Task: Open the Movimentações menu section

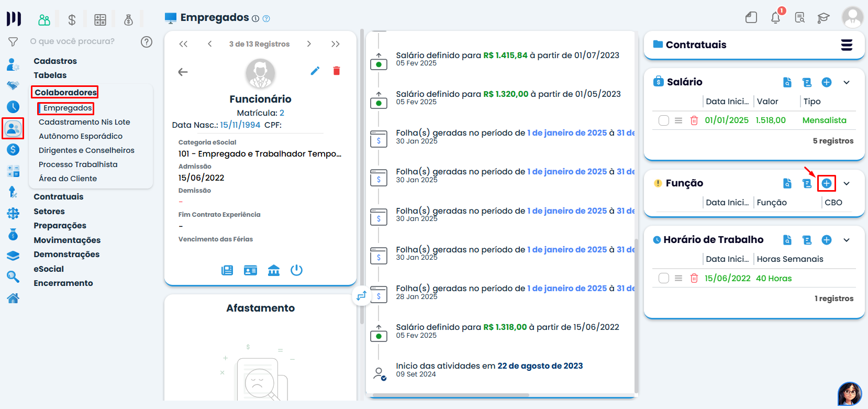Action: [67, 240]
